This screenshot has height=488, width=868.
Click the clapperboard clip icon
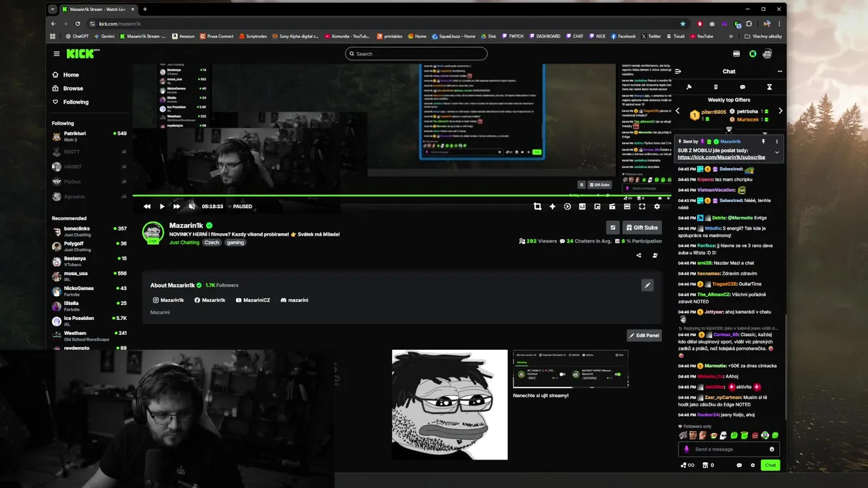(612, 206)
